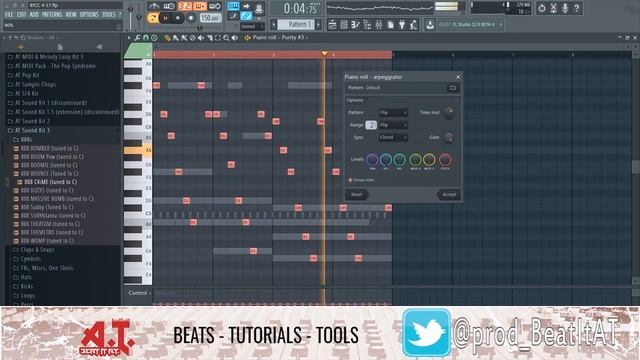Image resolution: width=640 pixels, height=360 pixels.
Task: Click the target channel icon before Piano roll title
Action: point(247,38)
